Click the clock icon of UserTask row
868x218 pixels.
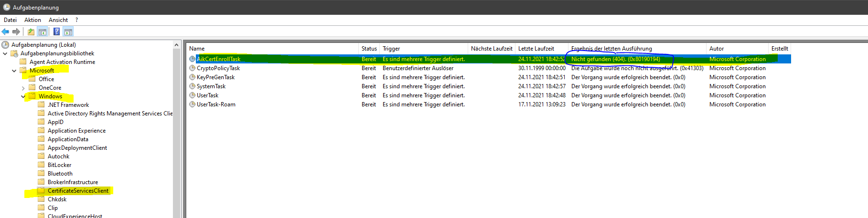[193, 95]
